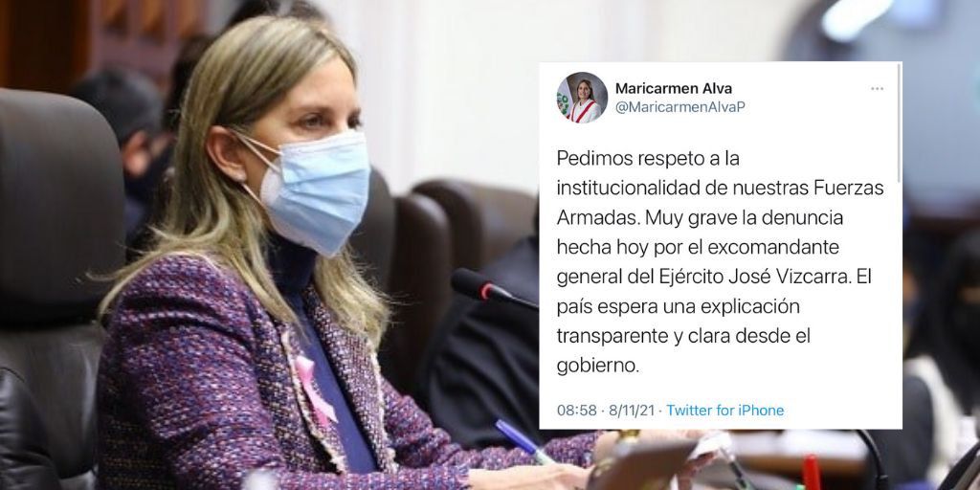Click the microphone in the photo
This screenshot has height=490, width=980.
tap(493, 290)
